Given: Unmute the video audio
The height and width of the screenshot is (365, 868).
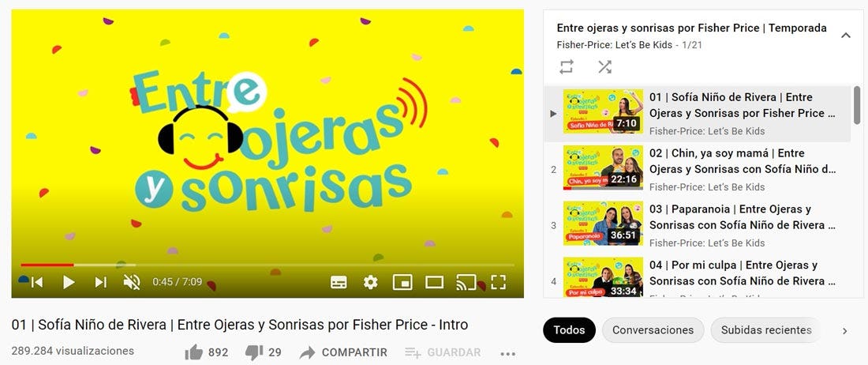Looking at the screenshot, I should click(132, 283).
